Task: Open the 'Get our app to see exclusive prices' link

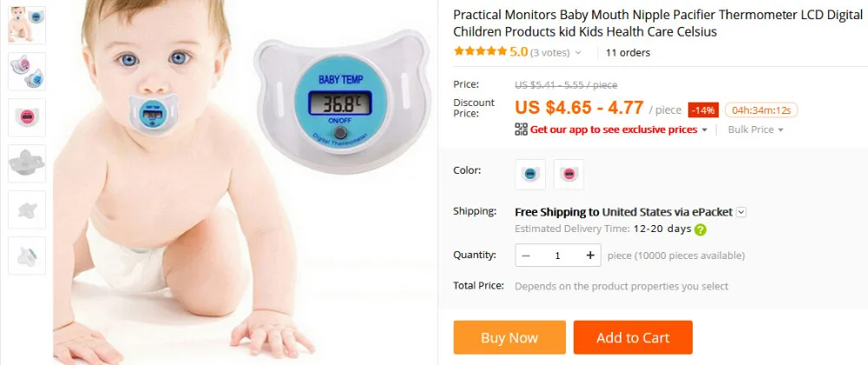Action: click(x=614, y=129)
